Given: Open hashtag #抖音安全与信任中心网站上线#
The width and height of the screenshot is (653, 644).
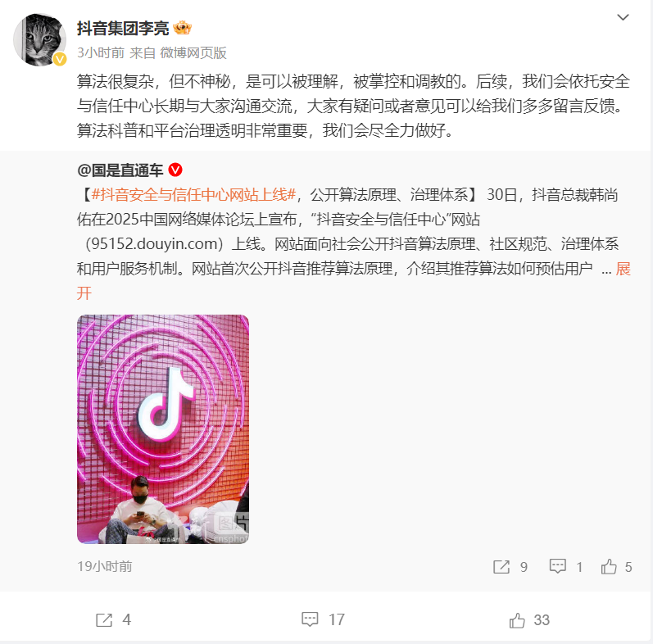Looking at the screenshot, I should click(x=193, y=194).
